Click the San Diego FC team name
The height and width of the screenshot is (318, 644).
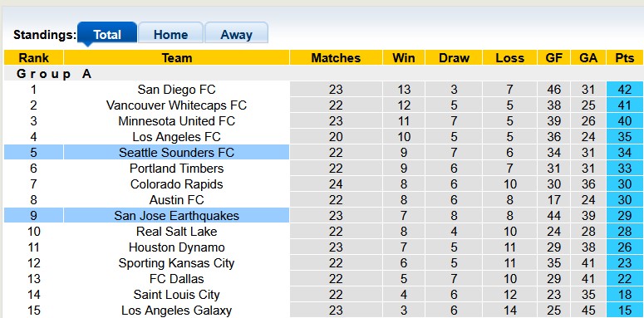click(x=176, y=89)
